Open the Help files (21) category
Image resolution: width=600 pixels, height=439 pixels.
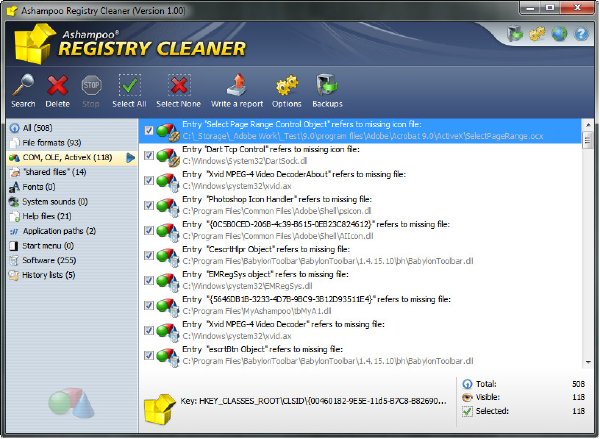(72, 216)
